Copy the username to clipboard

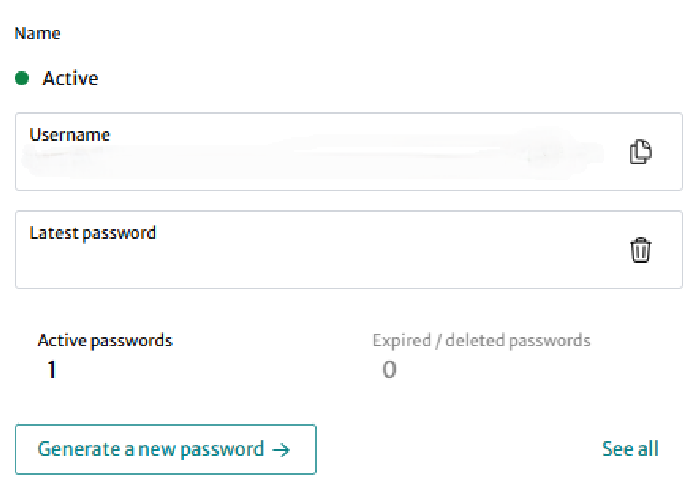point(640,152)
